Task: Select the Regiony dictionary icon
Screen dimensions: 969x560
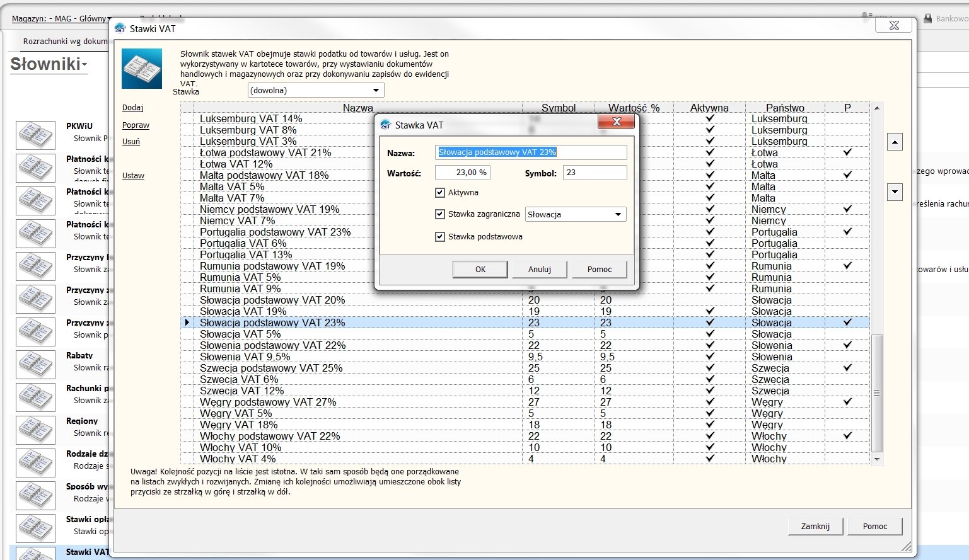Action: (x=35, y=430)
